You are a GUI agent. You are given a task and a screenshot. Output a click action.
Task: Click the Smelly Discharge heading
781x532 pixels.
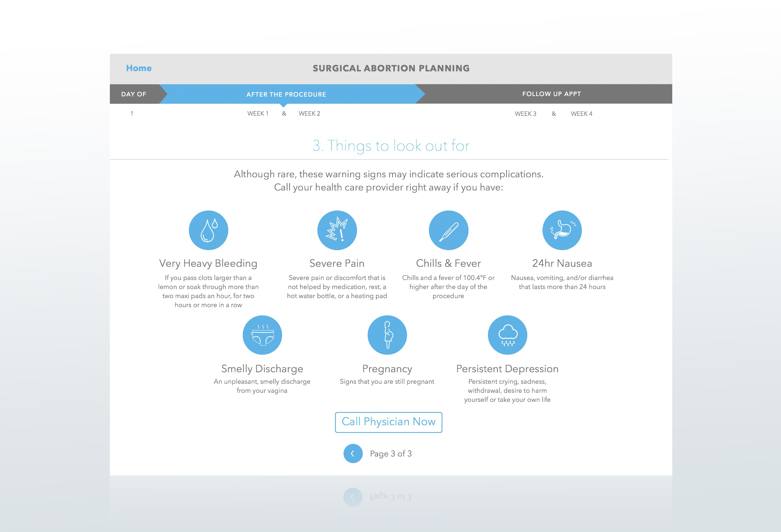[262, 369]
